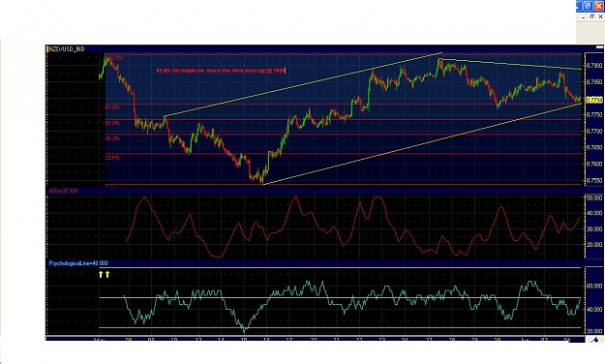Select the NZD/USD_BID chart title
This screenshot has width=605, height=364.
[66, 49]
